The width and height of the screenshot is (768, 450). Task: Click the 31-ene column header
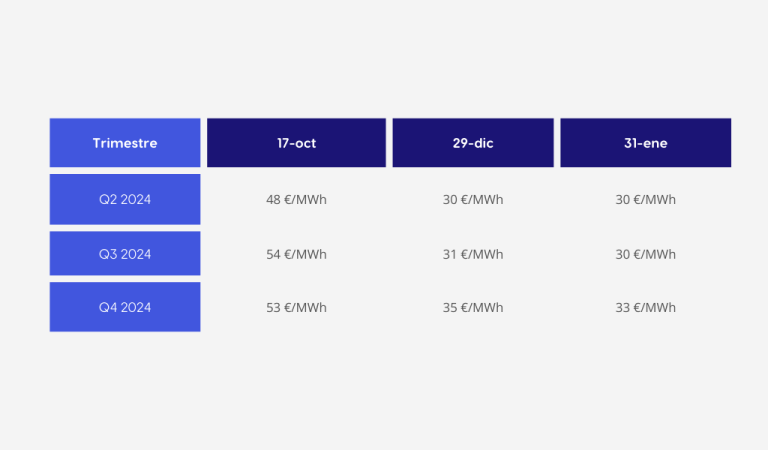[x=645, y=143]
